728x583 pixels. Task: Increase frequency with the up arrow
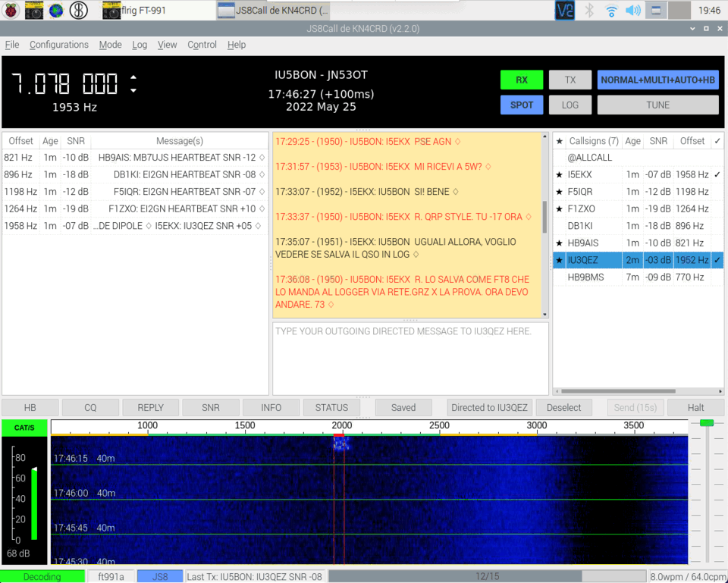click(x=134, y=77)
